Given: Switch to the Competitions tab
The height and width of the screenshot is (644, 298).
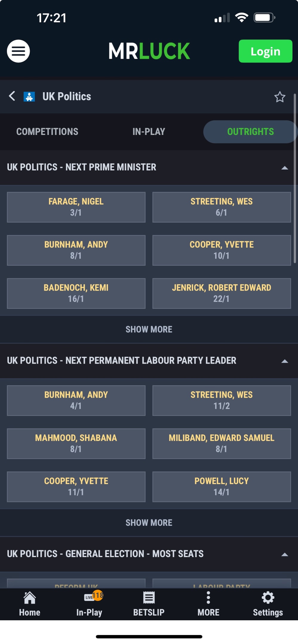Looking at the screenshot, I should pyautogui.click(x=47, y=131).
